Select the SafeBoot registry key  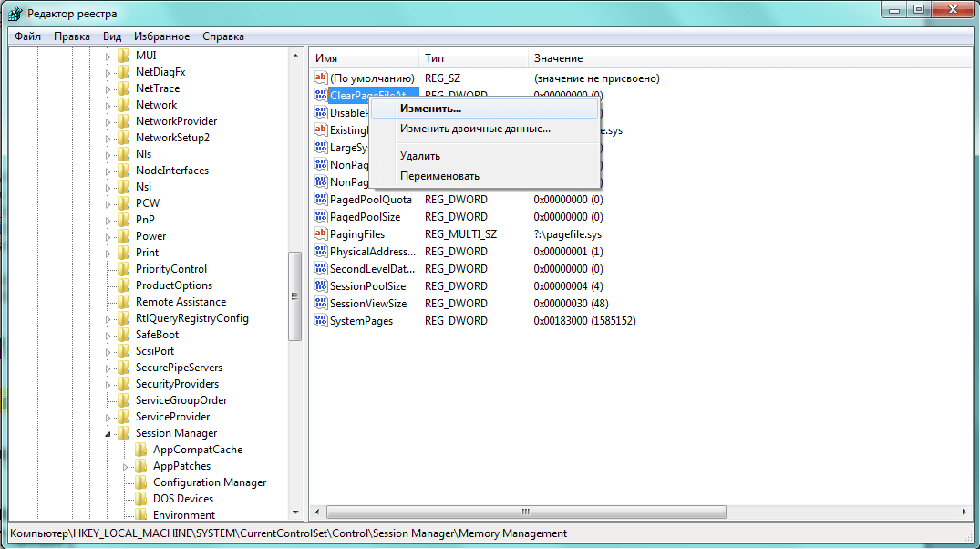[155, 335]
